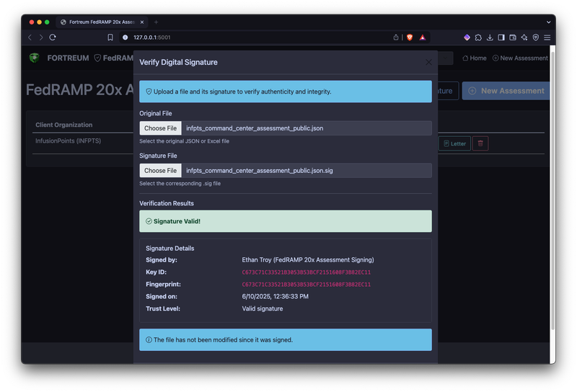Choose File for Signature File
Screen dimensions: 577x392
[160, 170]
